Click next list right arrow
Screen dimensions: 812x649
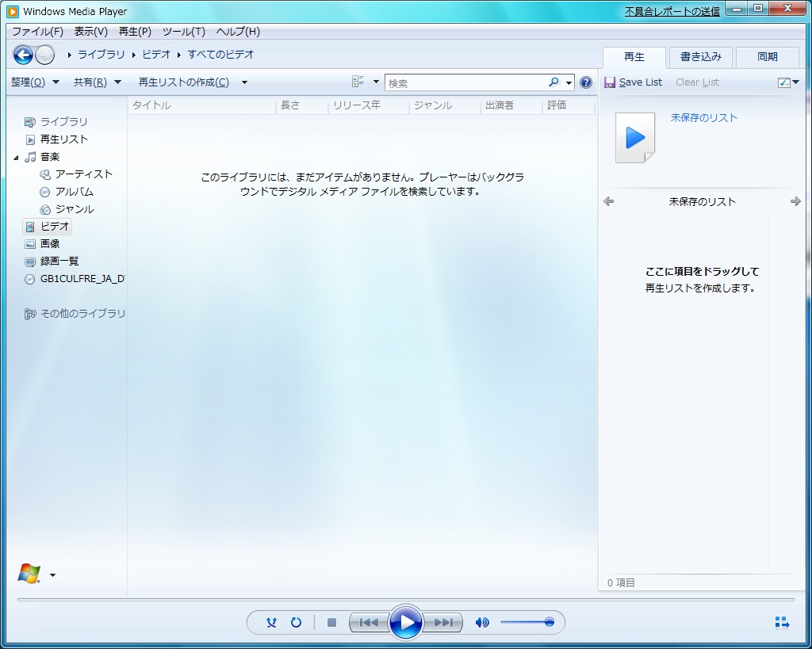[795, 201]
